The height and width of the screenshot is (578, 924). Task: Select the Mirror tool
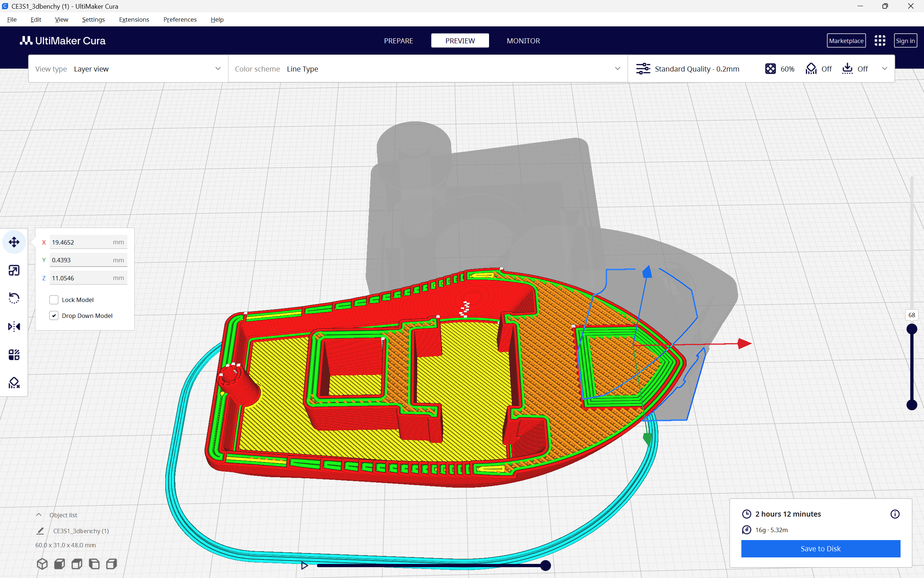[x=14, y=327]
